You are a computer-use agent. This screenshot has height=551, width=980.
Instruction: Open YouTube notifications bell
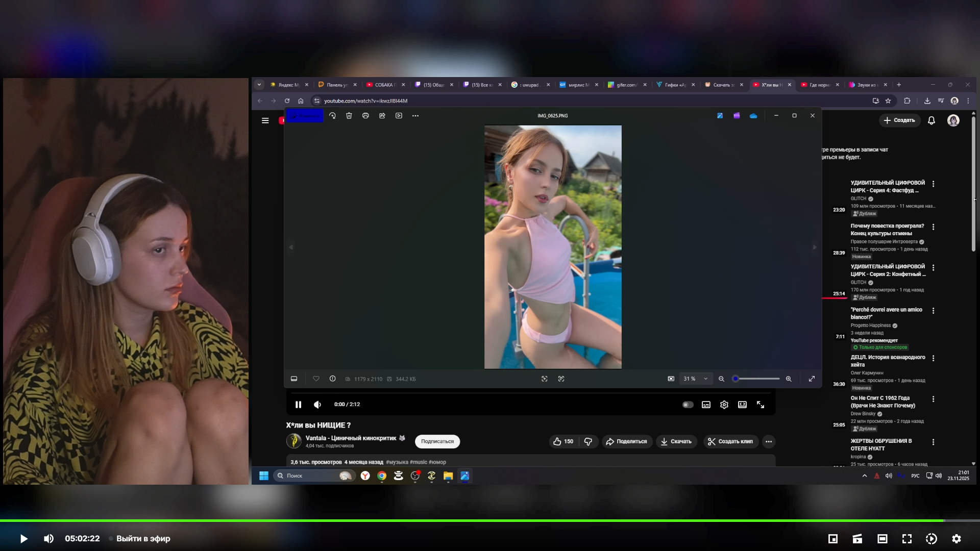tap(931, 120)
